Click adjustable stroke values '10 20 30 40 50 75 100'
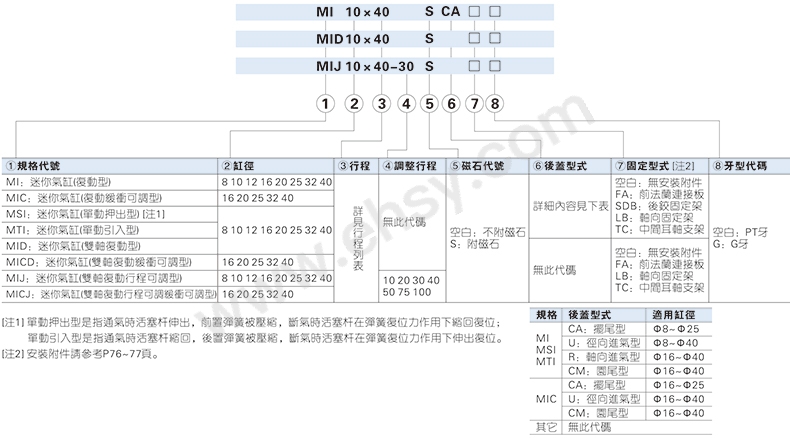Image resolution: width=790 pixels, height=438 pixels. click(x=411, y=286)
